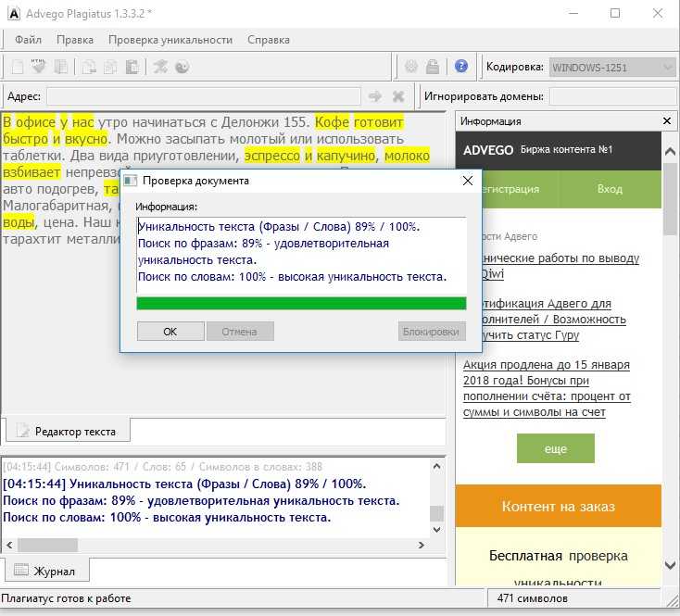680x616 pixels.
Task: Click the Проверка документа dialog title icon
Action: coord(131,181)
